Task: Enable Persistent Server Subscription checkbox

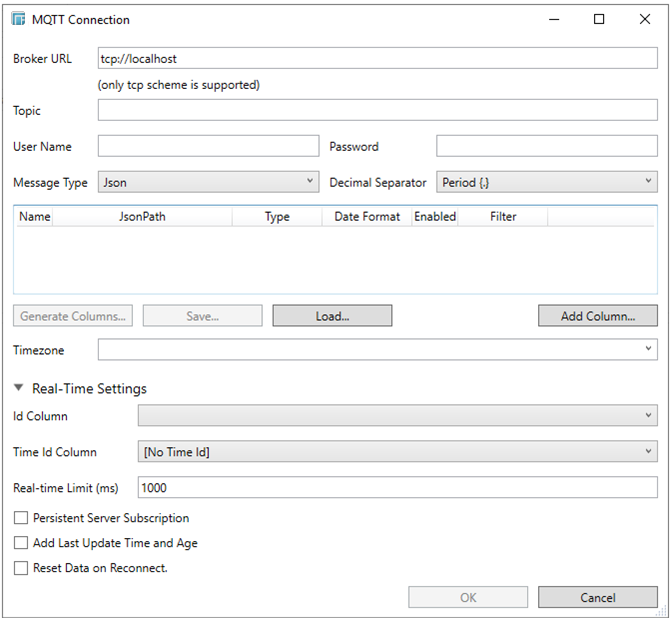Action: (x=21, y=518)
